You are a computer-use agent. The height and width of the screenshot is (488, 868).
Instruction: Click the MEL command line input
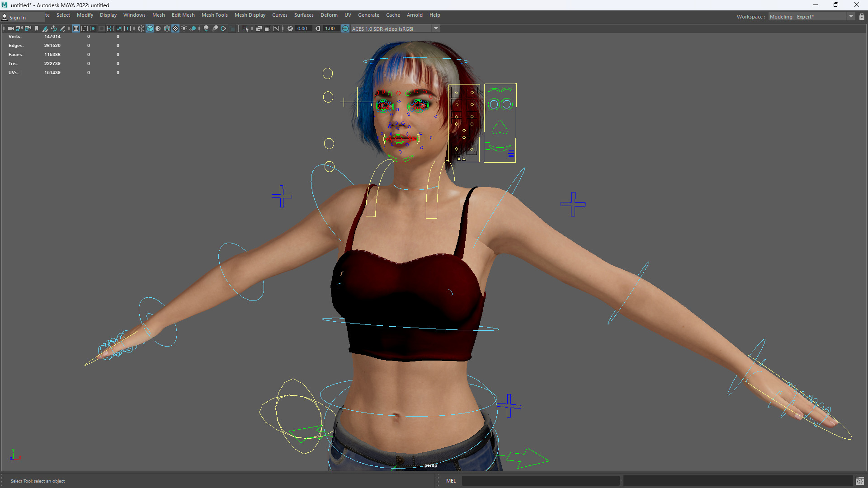541,481
